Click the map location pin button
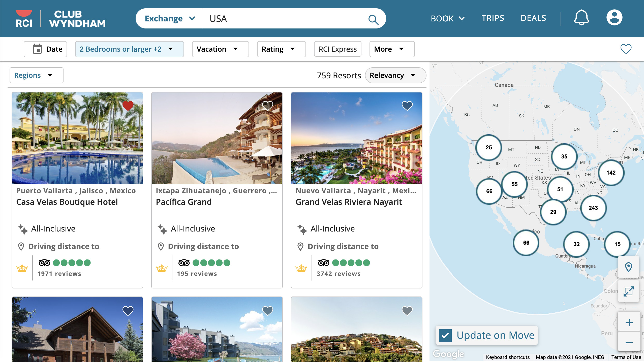 click(628, 267)
